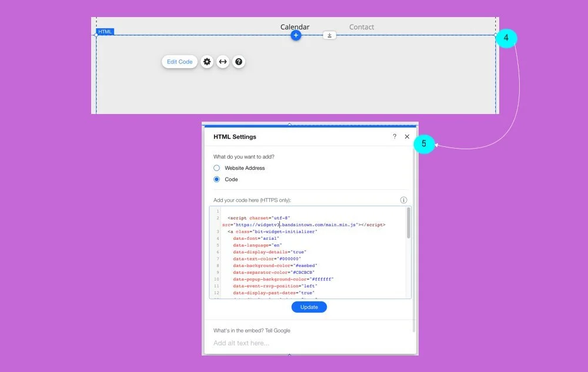Open HTML embed settings gear icon
Viewport: 588px width, 372px height.
[x=207, y=62]
